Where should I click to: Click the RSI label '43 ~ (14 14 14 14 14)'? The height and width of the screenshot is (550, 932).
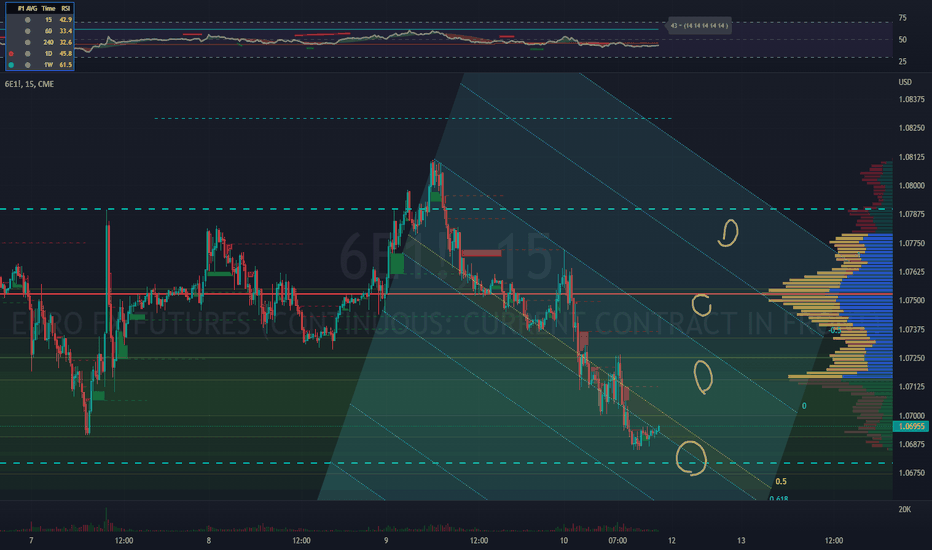[698, 26]
